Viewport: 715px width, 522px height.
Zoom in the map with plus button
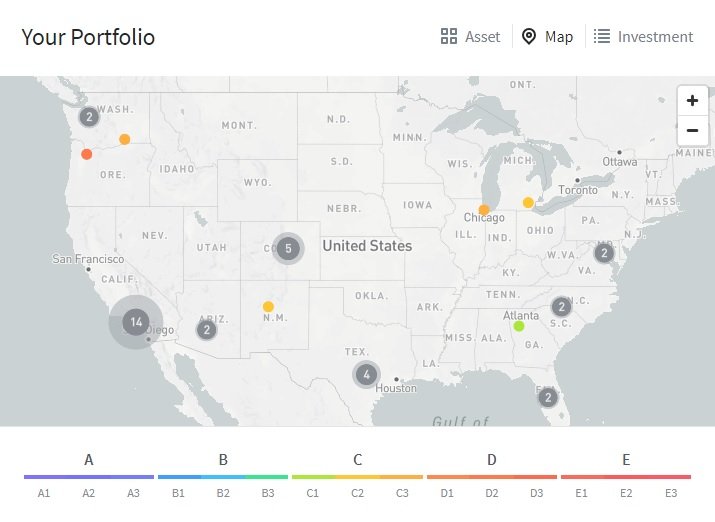tap(692, 101)
